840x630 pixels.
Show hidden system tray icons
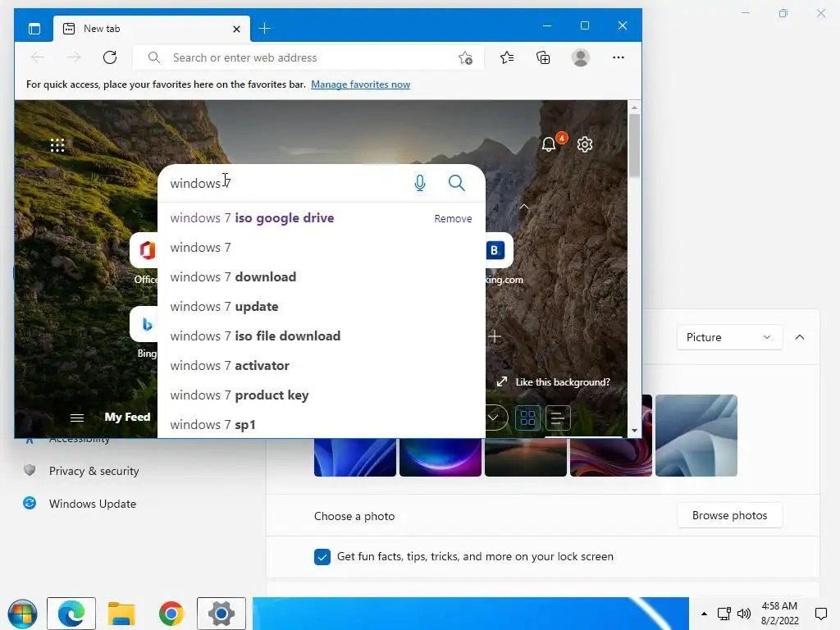coord(704,614)
